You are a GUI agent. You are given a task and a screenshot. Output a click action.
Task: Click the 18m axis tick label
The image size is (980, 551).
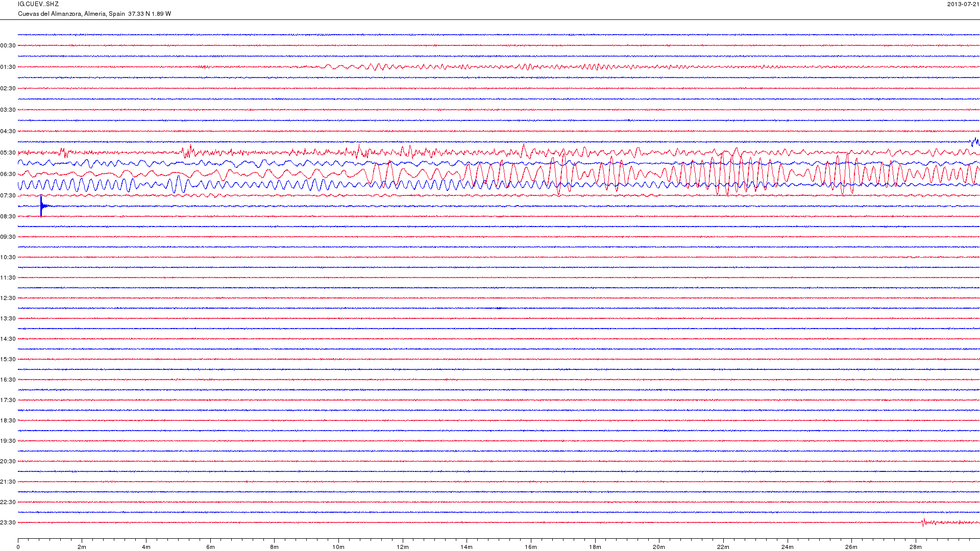pos(595,547)
